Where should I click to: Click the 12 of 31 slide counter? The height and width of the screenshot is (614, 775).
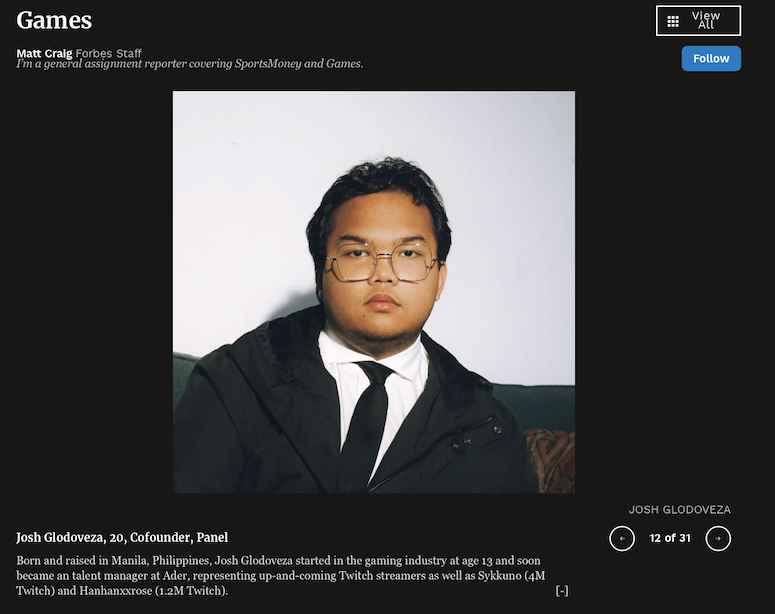(670, 538)
